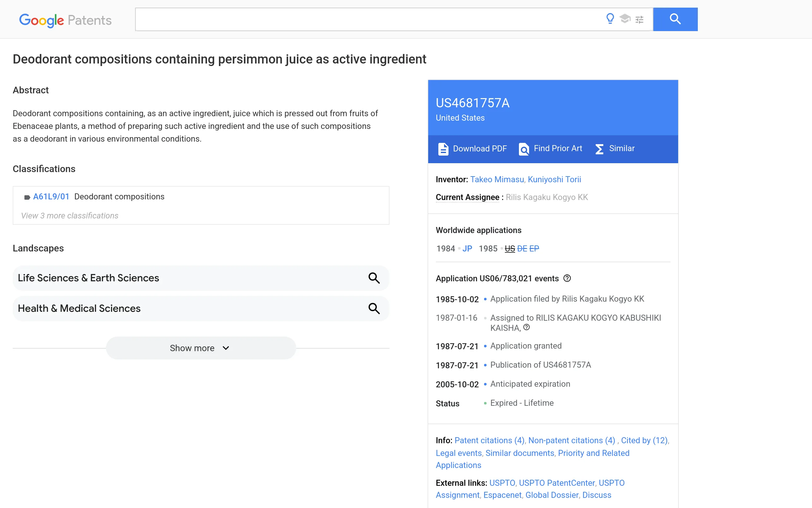Viewport: 812px width, 508px height.
Task: Click the patent title heading text
Action: (x=219, y=59)
